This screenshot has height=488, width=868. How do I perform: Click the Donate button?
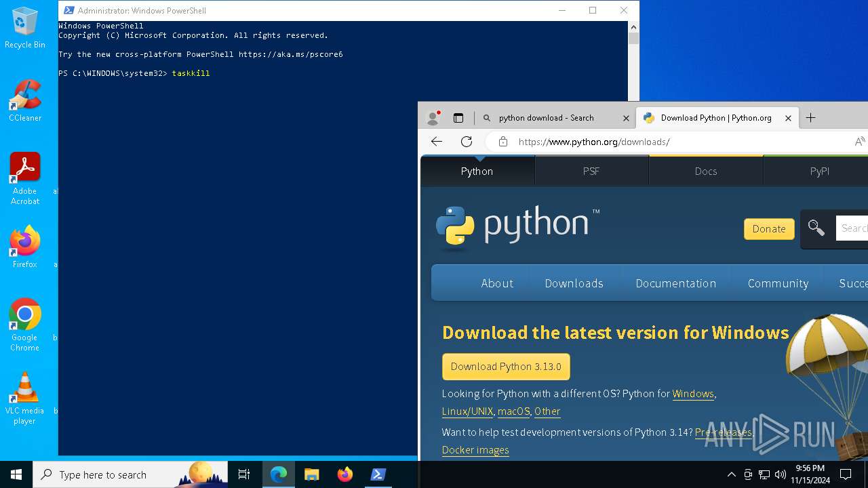(769, 229)
